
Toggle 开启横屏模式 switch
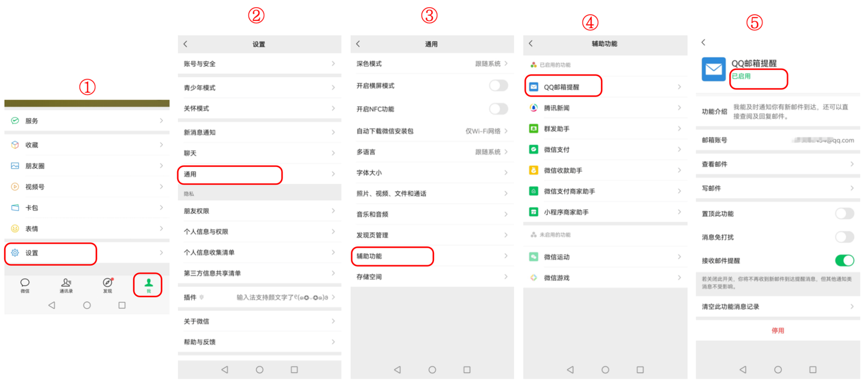click(498, 86)
